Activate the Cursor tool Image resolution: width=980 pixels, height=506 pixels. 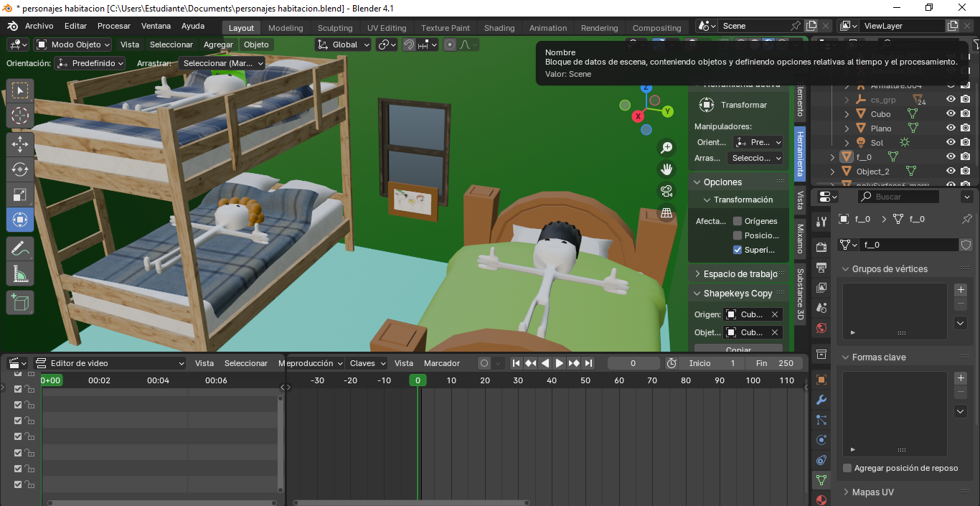[x=20, y=116]
